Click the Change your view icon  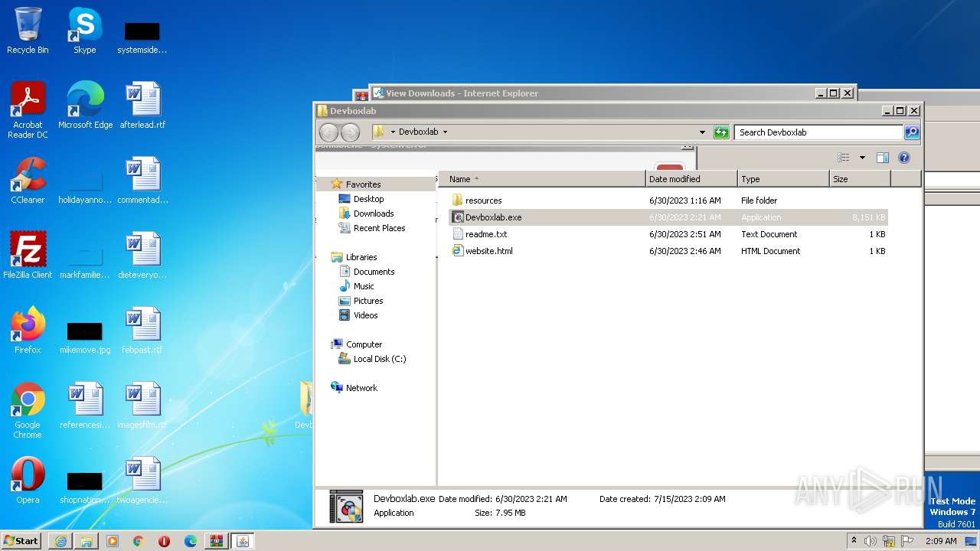844,158
